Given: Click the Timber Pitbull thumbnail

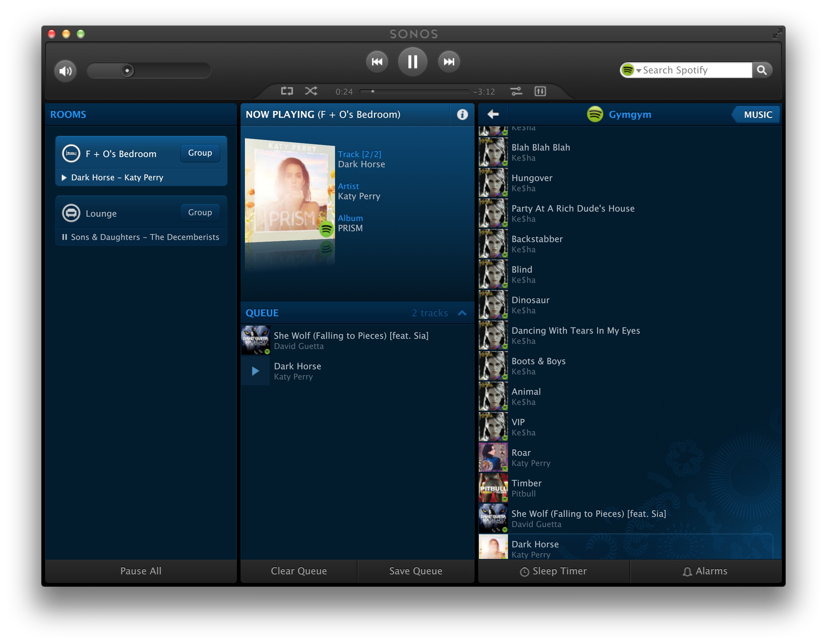Looking at the screenshot, I should (x=493, y=488).
